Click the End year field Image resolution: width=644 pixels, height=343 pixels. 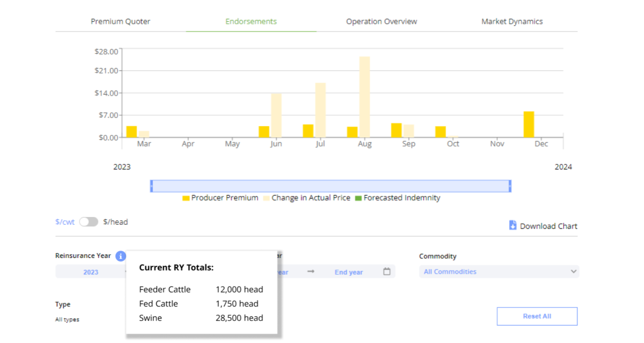(x=349, y=272)
